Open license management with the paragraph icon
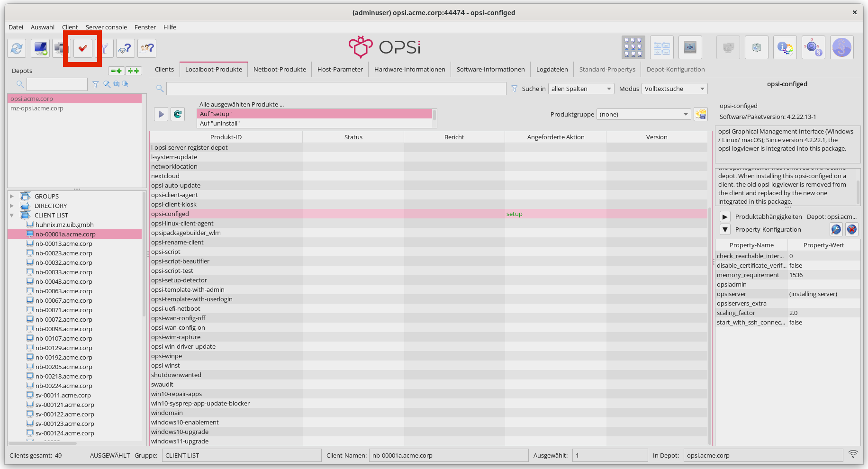868x469 pixels. [842, 47]
